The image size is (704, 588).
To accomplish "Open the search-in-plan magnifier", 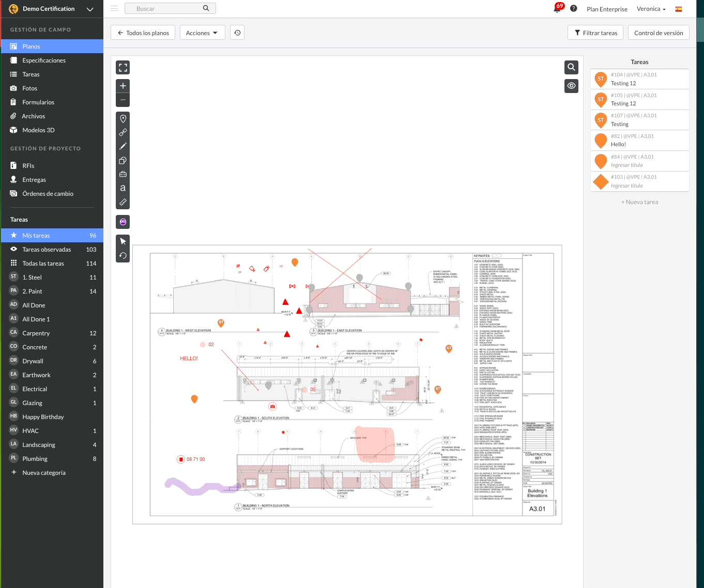I will 571,67.
